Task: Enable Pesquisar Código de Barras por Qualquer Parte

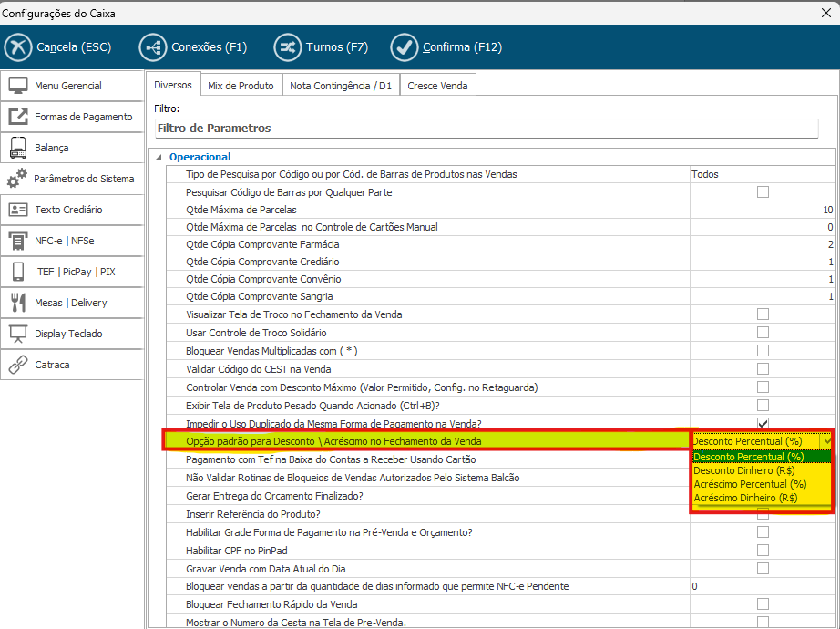Action: 763,192
